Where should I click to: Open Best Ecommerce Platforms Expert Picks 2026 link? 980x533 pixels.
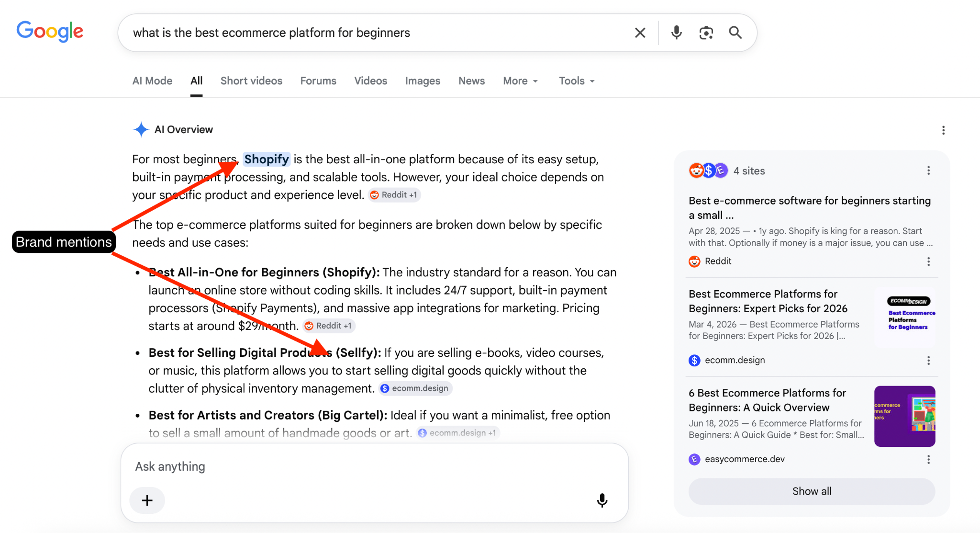(768, 301)
